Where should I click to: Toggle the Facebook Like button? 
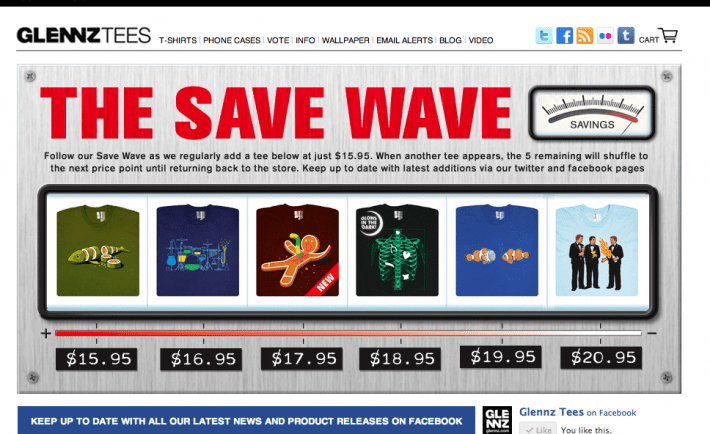click(x=538, y=429)
